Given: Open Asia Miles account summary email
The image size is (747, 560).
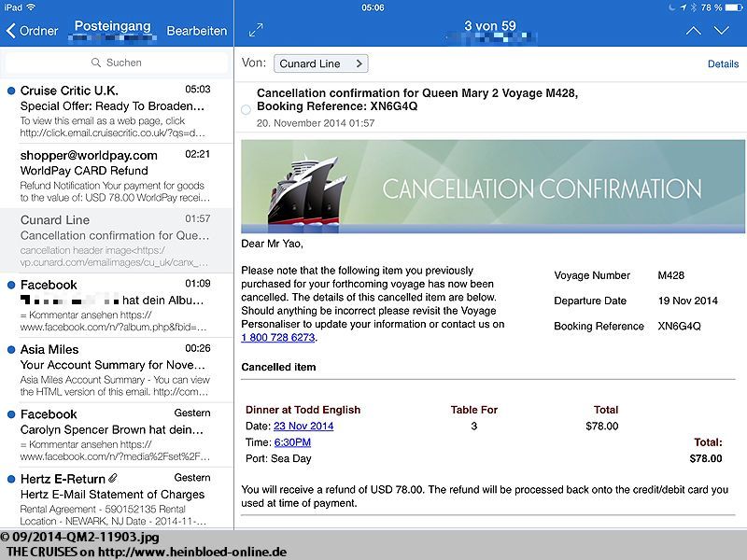Looking at the screenshot, I should [x=117, y=370].
